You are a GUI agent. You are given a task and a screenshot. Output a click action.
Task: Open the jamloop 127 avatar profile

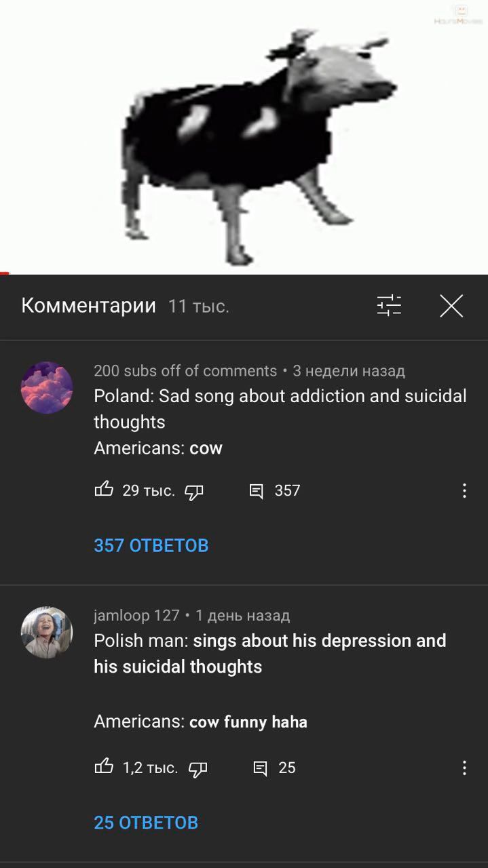click(47, 632)
